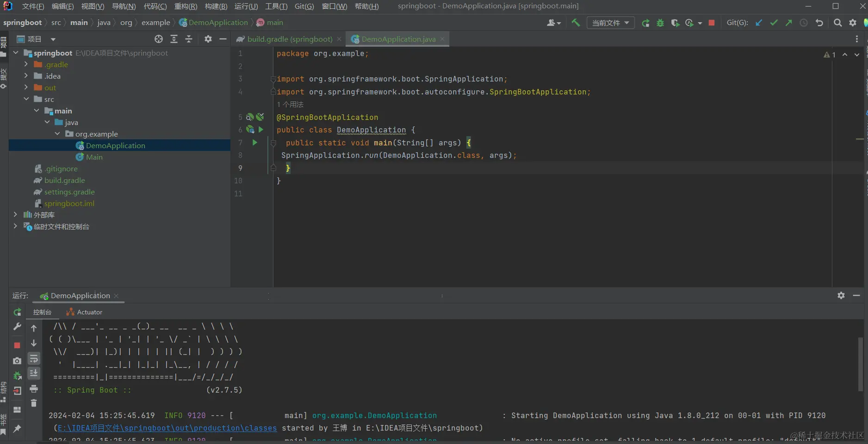Click the Debug bug icon in toolbar

tap(660, 23)
